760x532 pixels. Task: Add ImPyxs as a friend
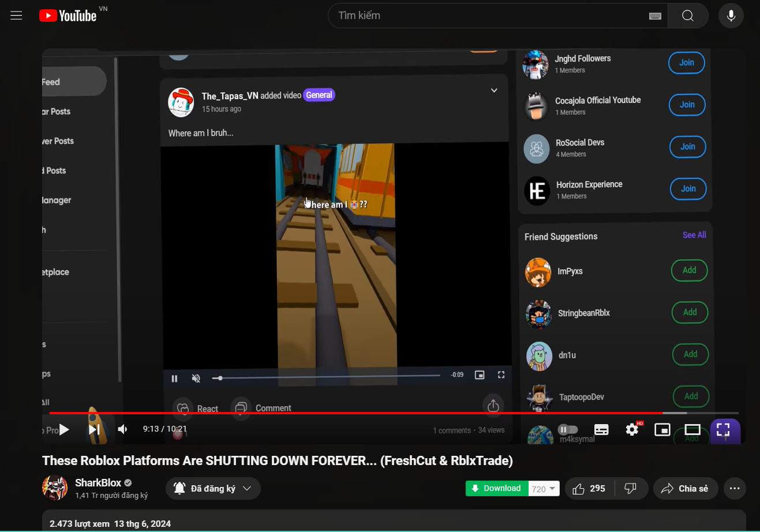coord(690,270)
